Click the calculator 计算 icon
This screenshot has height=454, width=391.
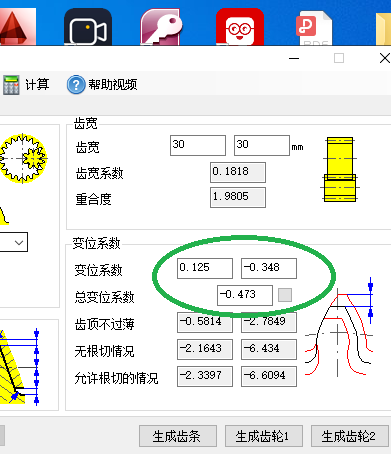[11, 85]
